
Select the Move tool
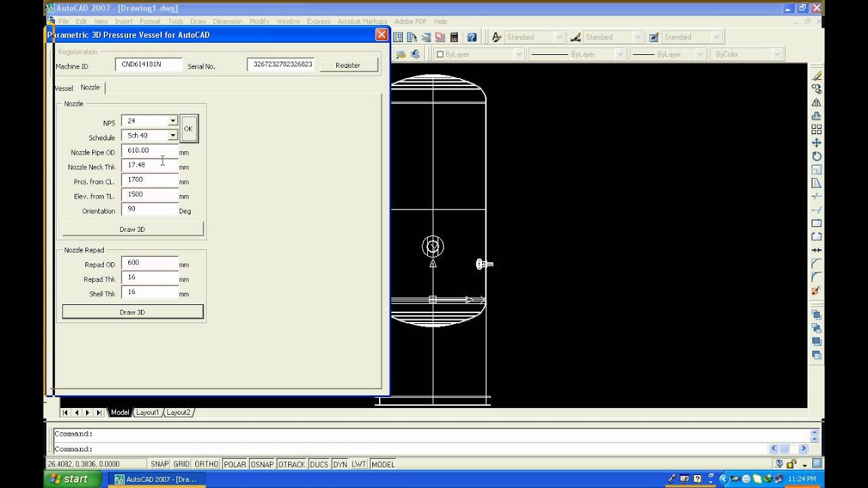(816, 143)
